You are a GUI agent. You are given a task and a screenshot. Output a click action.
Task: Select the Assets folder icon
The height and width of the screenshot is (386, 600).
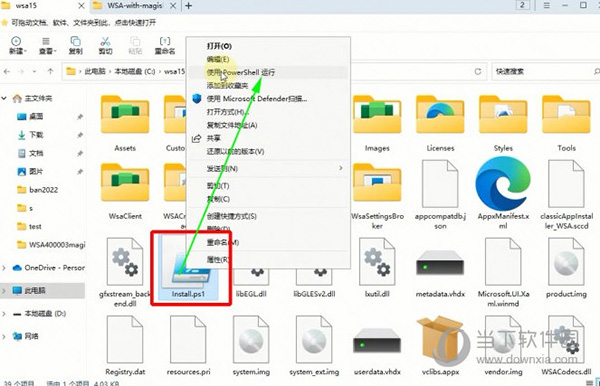[x=125, y=115]
